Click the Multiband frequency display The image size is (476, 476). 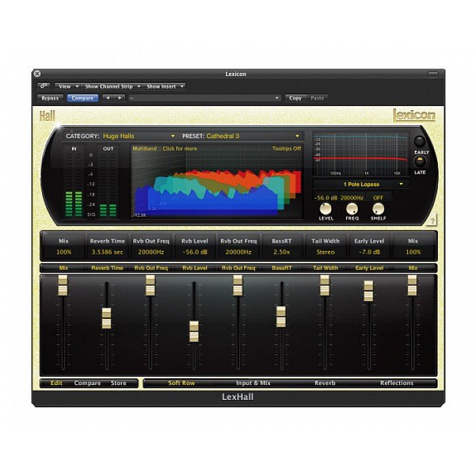tap(218, 184)
